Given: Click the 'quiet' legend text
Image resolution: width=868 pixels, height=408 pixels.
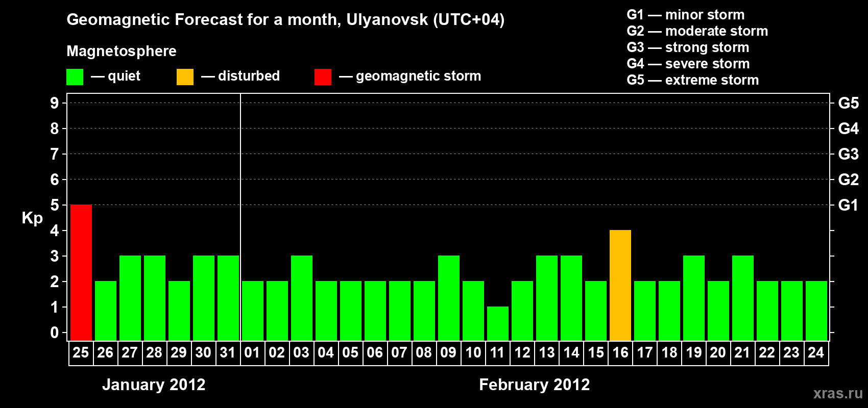Looking at the screenshot, I should [x=124, y=76].
